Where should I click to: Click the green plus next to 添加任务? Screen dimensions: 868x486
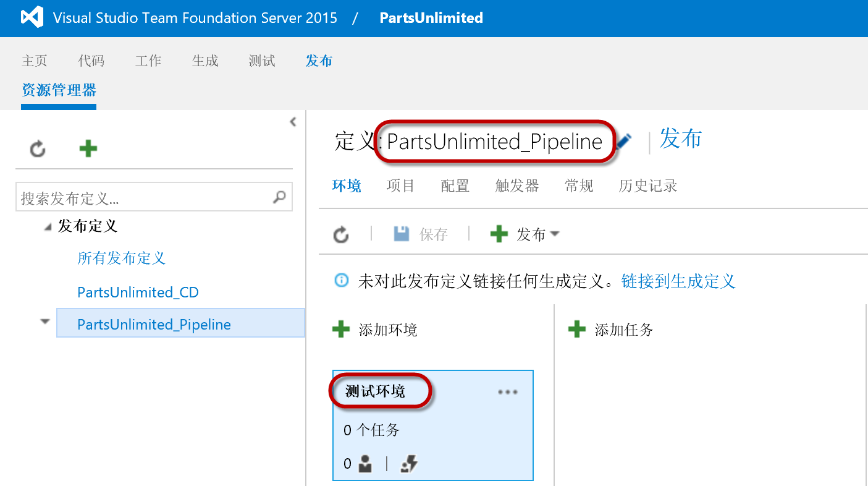(576, 329)
